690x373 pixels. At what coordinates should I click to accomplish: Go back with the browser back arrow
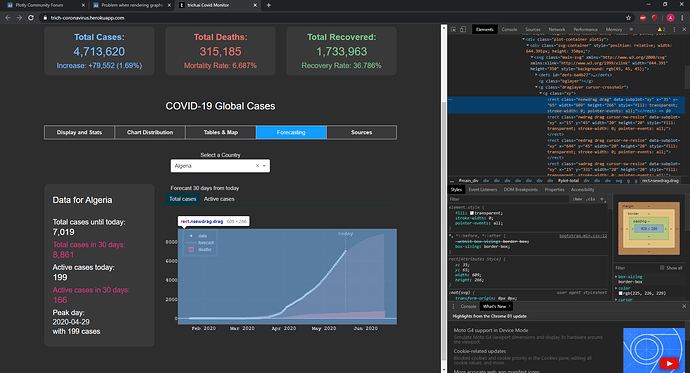tap(7, 18)
